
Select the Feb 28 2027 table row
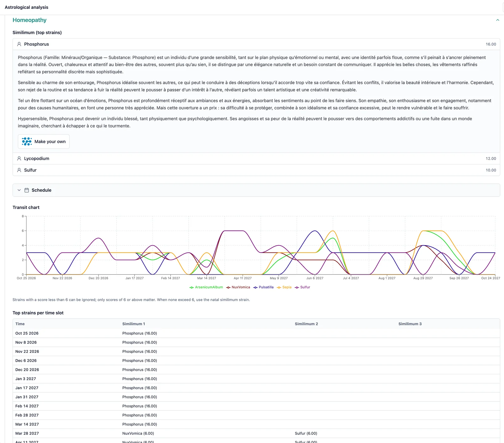coord(256,415)
